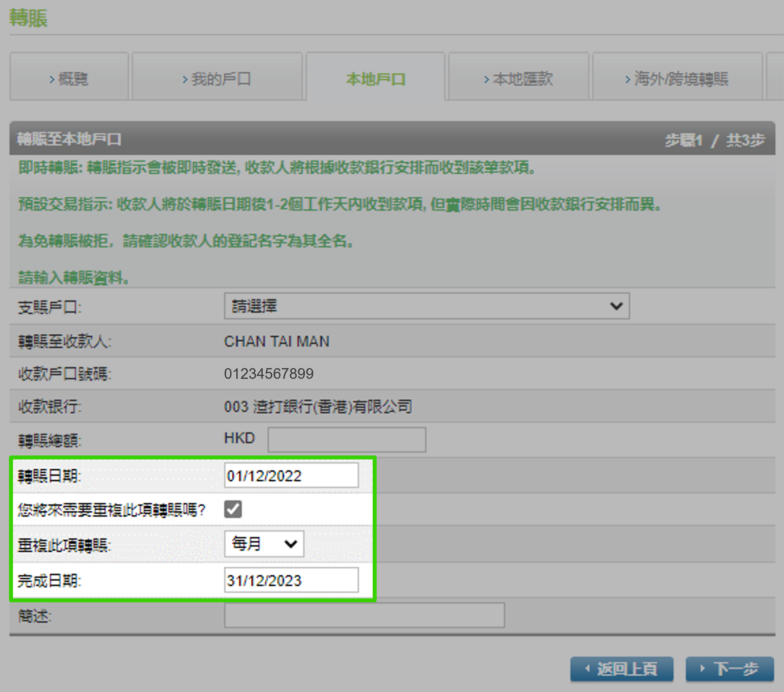Click the chevron beside 本地匯款
Screen dimensions: 784x692
[486, 79]
